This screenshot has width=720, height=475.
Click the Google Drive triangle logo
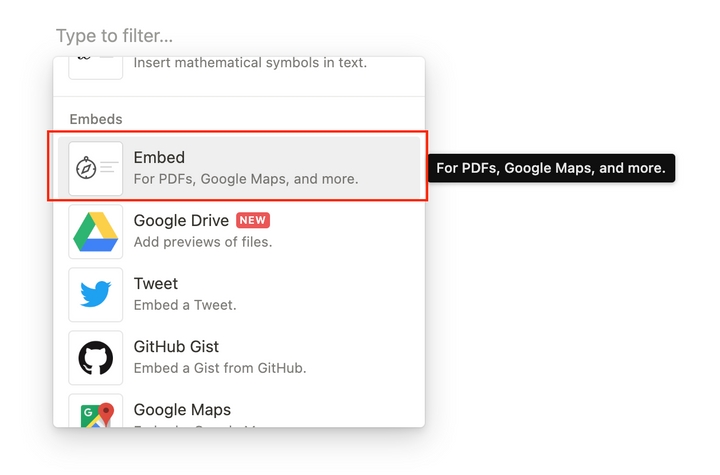point(96,232)
